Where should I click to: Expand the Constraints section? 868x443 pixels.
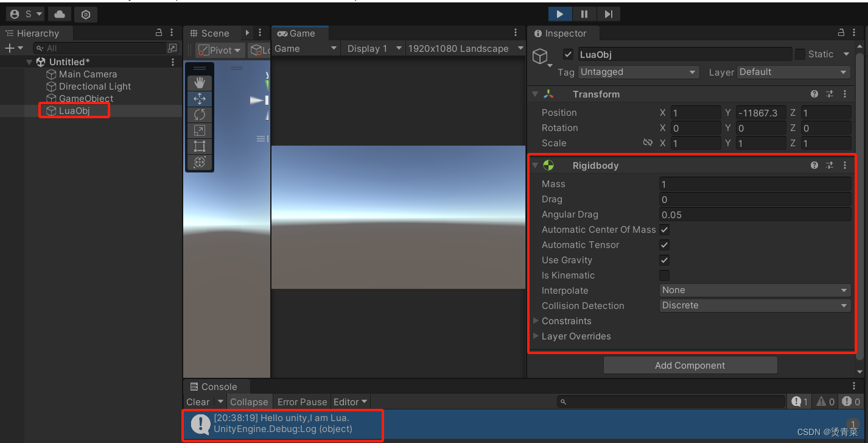point(536,321)
